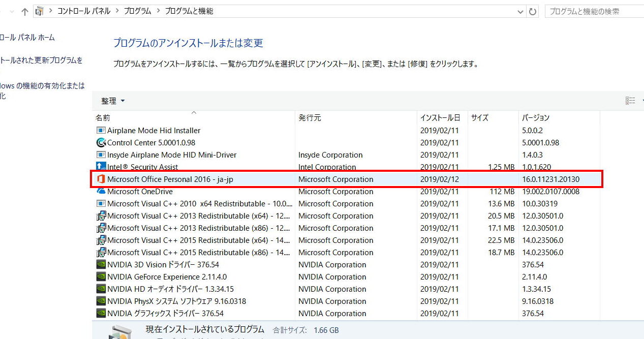Expand the address bar history dropdown

pos(520,11)
